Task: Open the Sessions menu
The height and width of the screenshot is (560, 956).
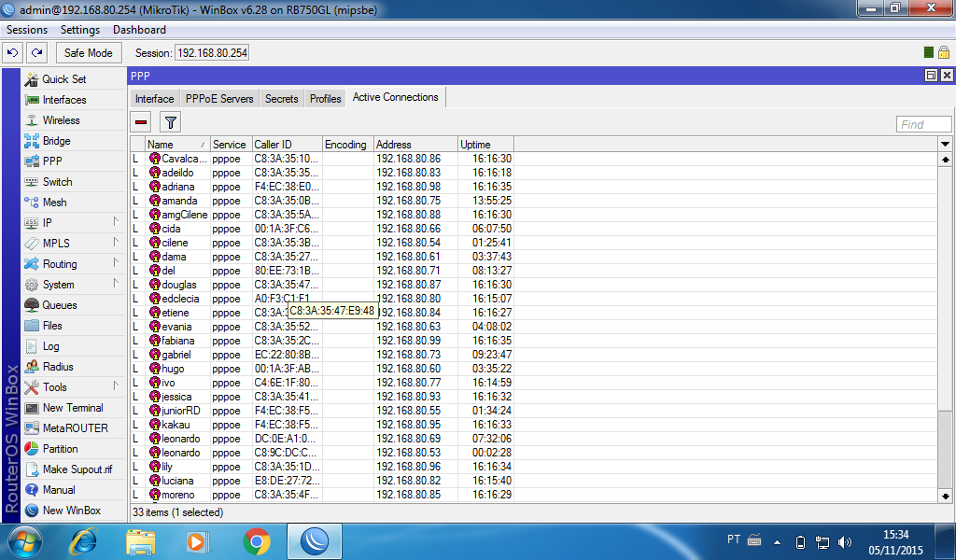Action: click(27, 30)
